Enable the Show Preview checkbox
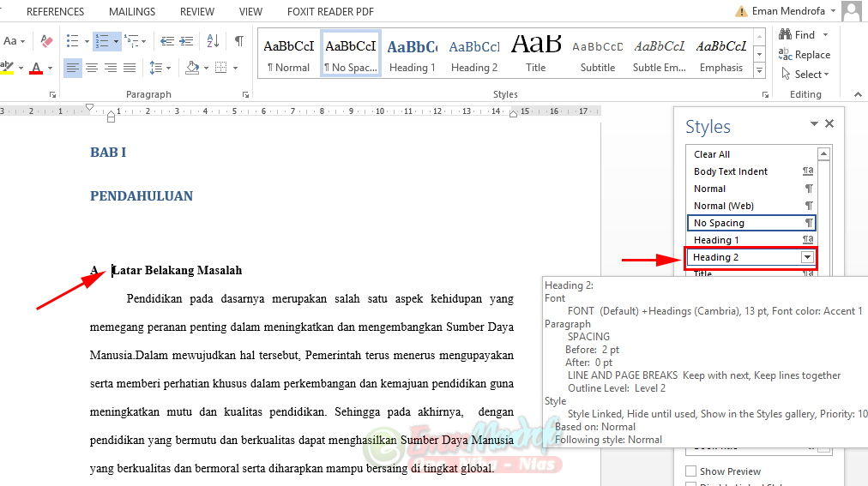Screen dimensions: 868x486 (690, 471)
